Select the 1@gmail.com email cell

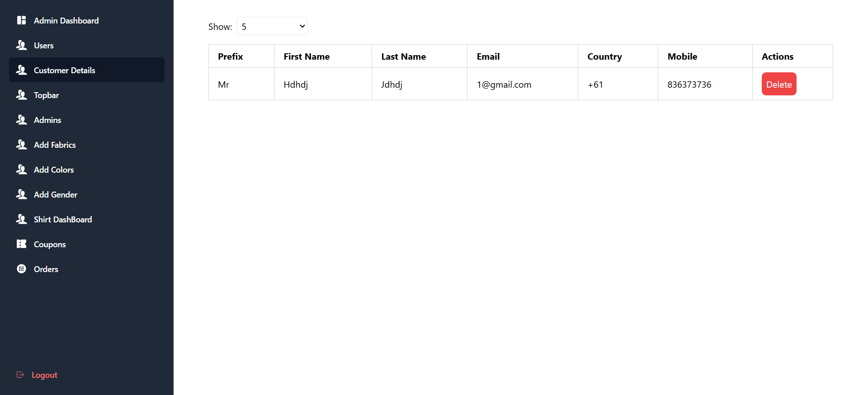click(504, 85)
